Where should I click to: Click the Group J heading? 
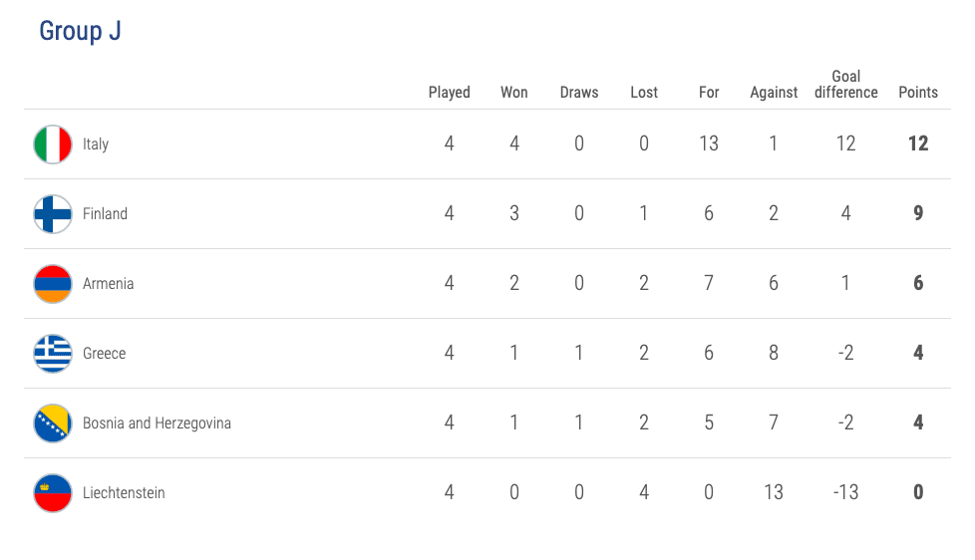(80, 31)
